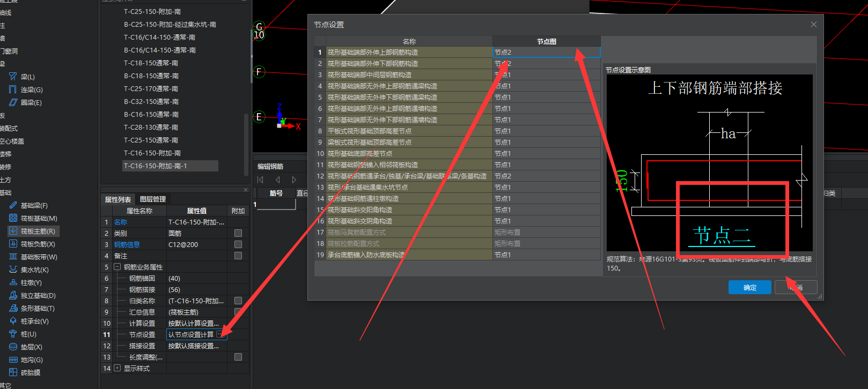Select the 地沟(G) trench icon

[13, 360]
